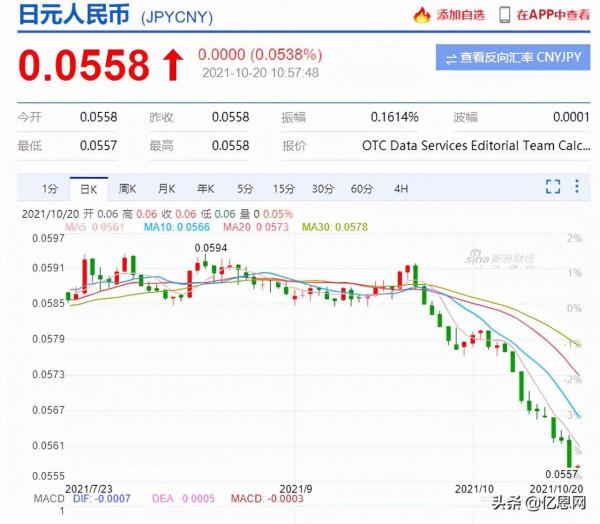Click the red up-arrow next to 0.0558
Image resolution: width=600 pixels, height=524 pixels.
pos(173,65)
